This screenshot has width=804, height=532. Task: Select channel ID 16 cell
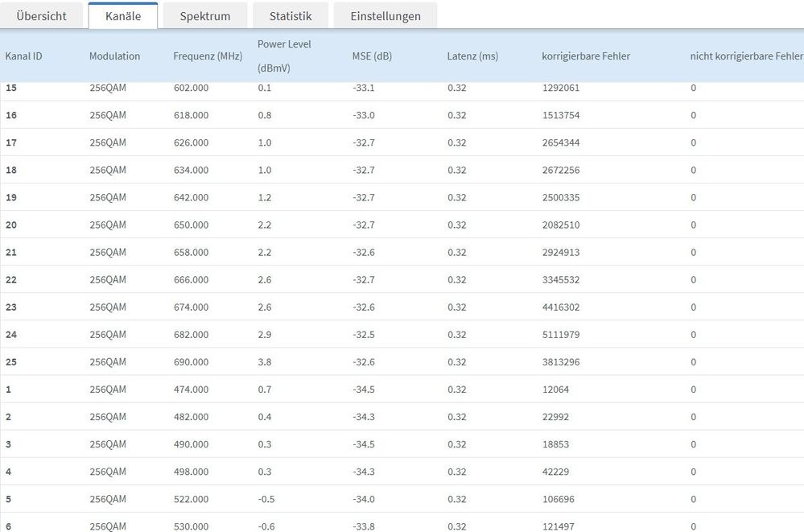(11, 115)
